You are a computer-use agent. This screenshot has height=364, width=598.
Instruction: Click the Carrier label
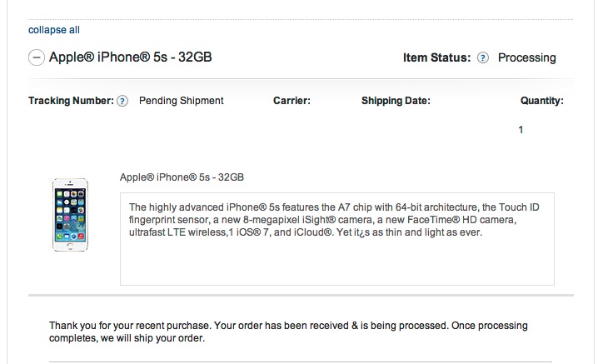coord(292,101)
